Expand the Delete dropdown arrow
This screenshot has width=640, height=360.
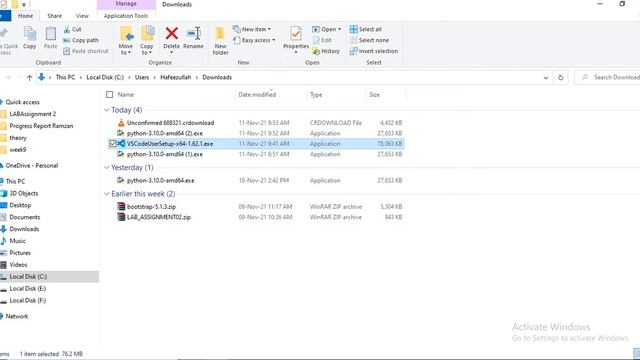tap(171, 53)
